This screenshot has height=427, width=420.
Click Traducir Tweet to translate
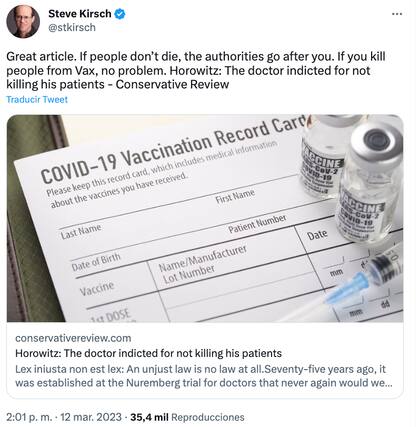pyautogui.click(x=37, y=99)
